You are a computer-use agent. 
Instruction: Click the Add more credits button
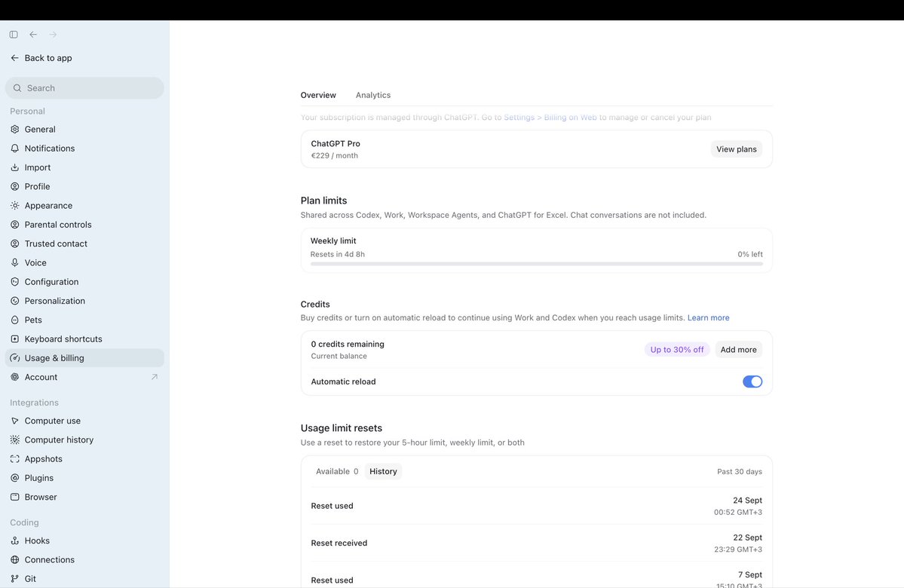pos(739,349)
